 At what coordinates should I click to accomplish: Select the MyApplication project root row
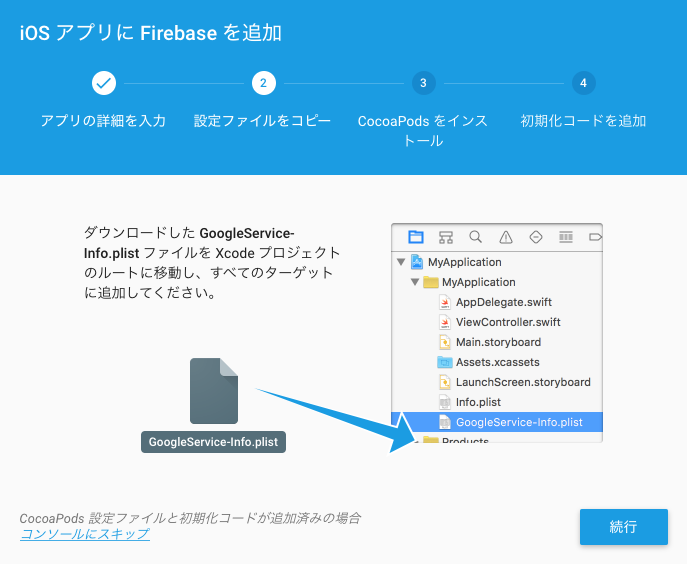[497, 262]
